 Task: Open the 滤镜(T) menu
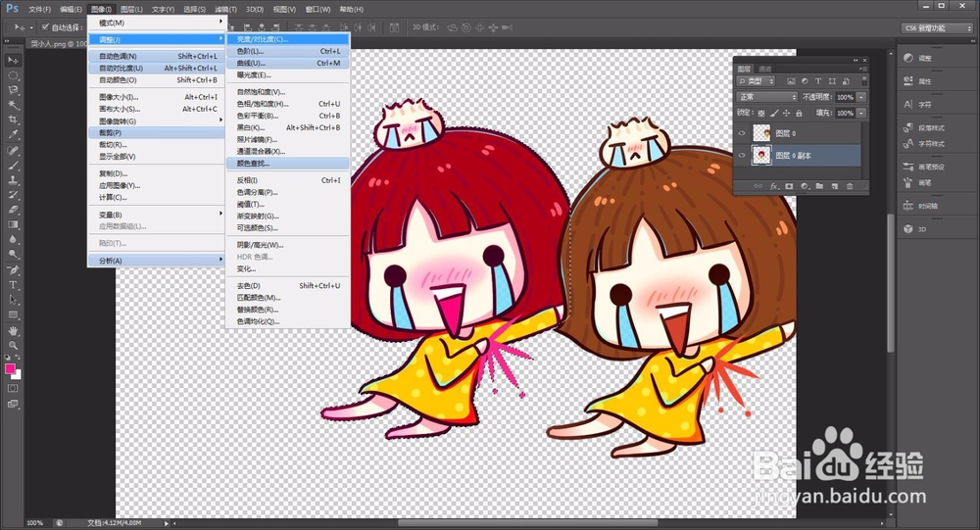click(x=225, y=10)
